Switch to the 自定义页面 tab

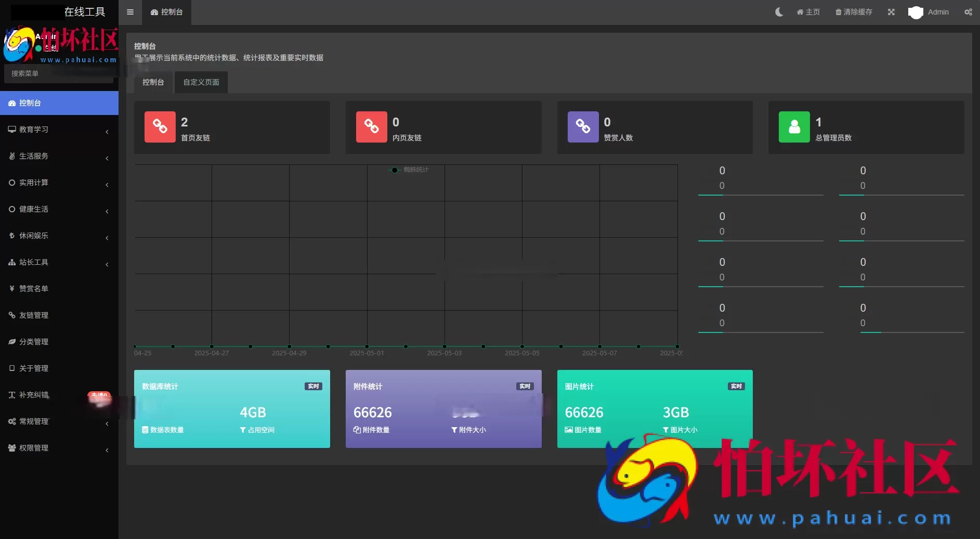point(201,82)
